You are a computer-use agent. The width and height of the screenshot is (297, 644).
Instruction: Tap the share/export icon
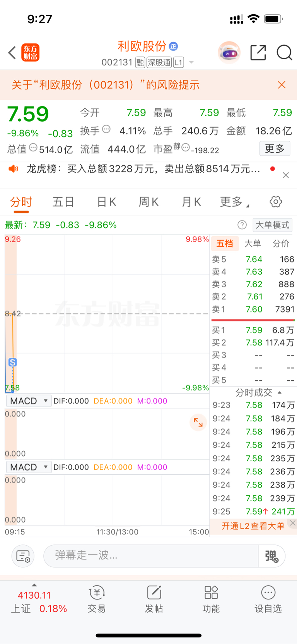coord(258,53)
